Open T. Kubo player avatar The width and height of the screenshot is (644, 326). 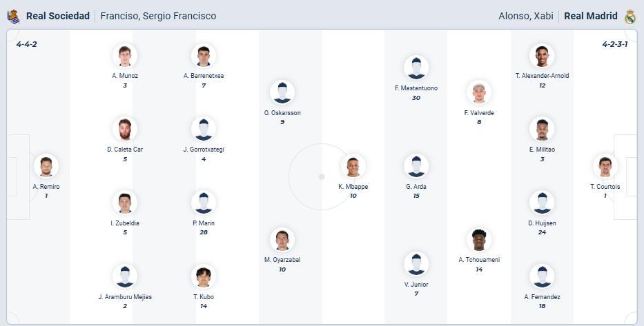[x=204, y=276]
